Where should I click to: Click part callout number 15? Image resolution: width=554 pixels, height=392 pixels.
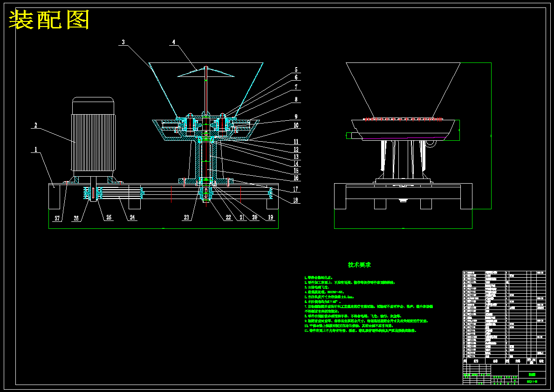point(296,171)
